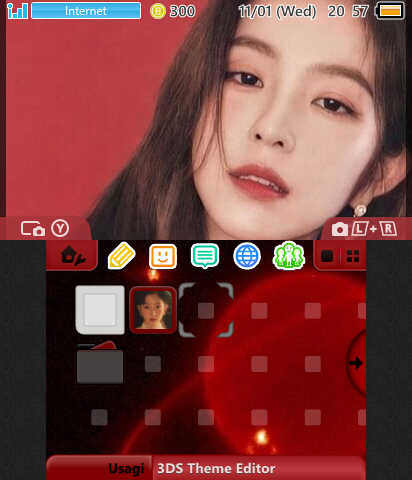Open Miiverse green people icon
Screen dimensions: 412x480
click(289, 256)
